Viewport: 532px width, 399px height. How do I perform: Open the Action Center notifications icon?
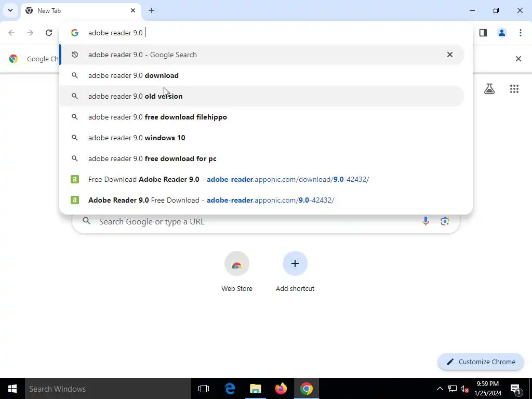(x=515, y=389)
